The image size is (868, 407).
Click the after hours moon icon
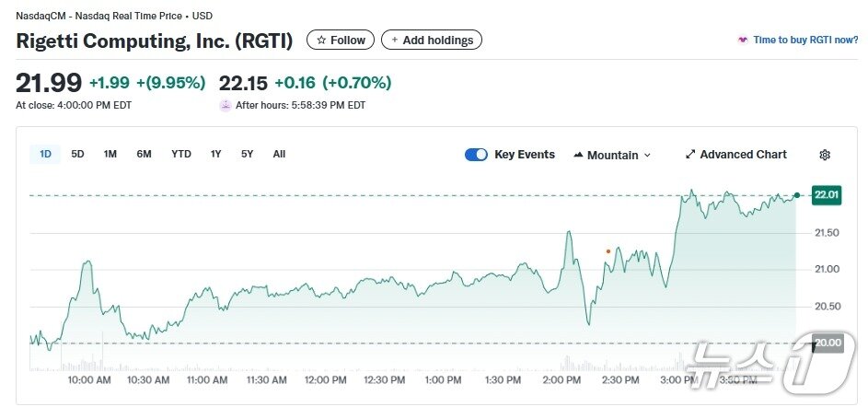(x=226, y=105)
